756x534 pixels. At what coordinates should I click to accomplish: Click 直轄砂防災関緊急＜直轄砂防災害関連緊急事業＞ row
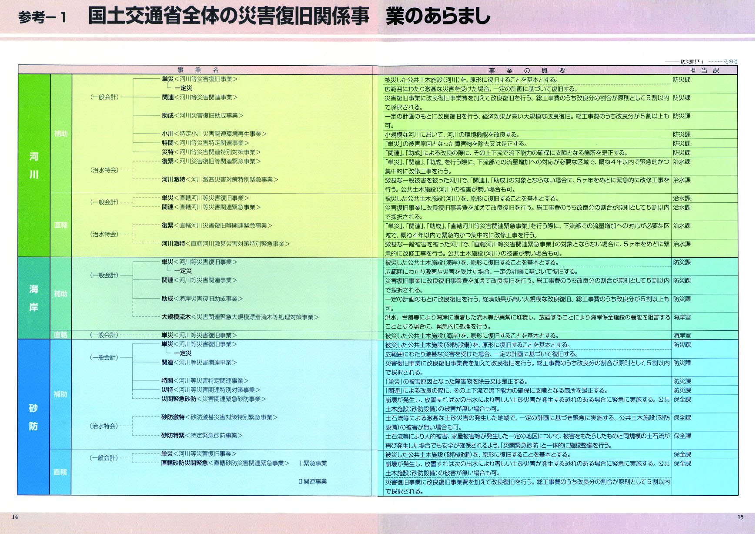[x=225, y=463]
